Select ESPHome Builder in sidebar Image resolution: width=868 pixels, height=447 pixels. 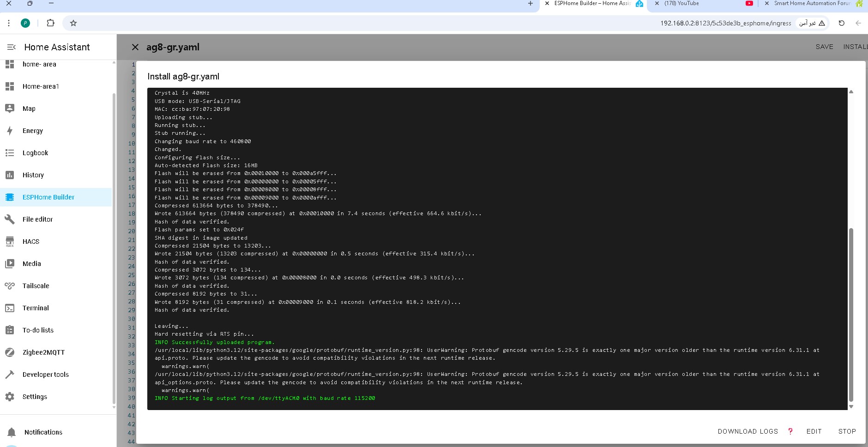pos(48,197)
